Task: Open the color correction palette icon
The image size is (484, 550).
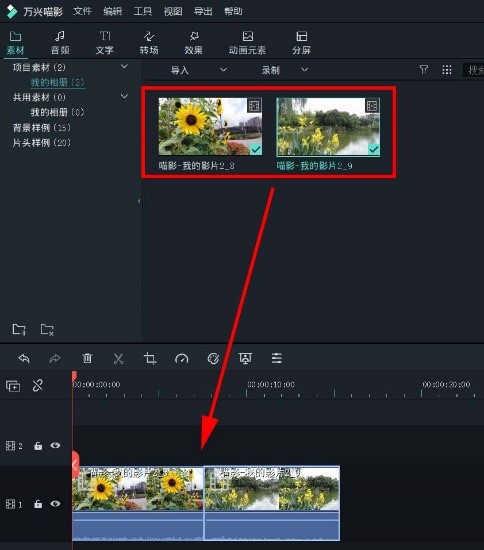Action: (x=213, y=358)
